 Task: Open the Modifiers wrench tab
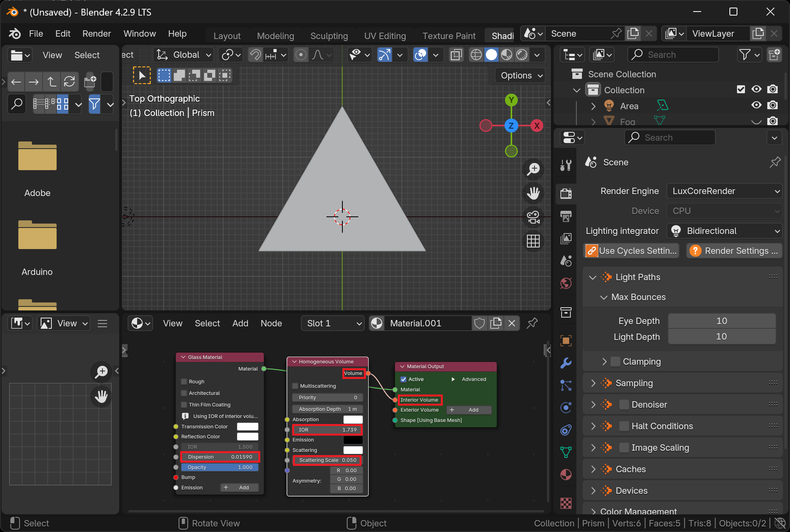(x=566, y=363)
